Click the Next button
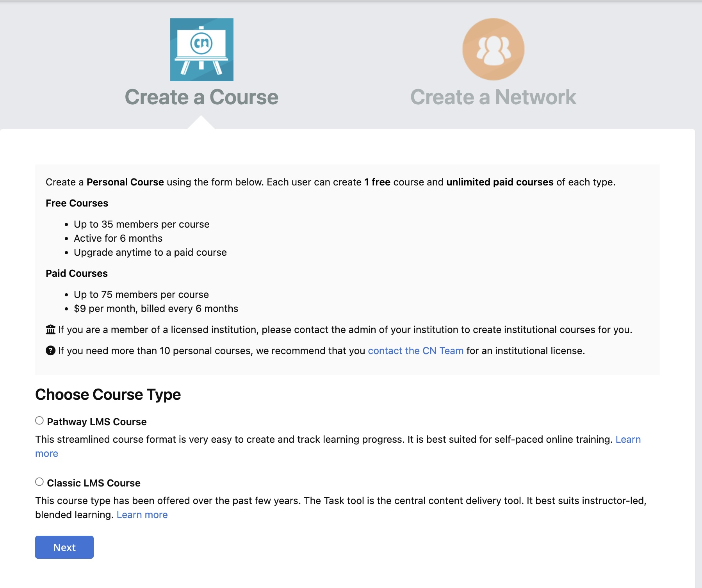The image size is (702, 588). click(64, 547)
